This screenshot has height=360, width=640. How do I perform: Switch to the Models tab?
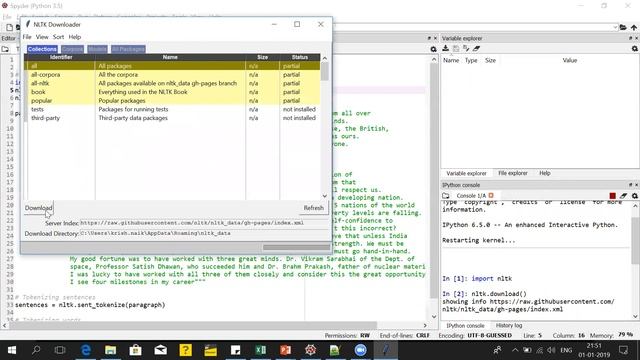click(x=97, y=49)
